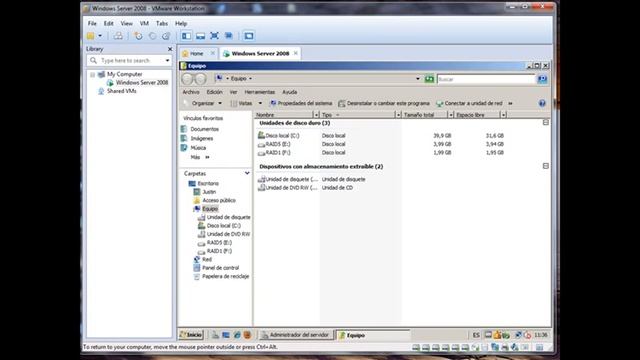Click Conectar a unidad de red
Image resolution: width=640 pixels, height=360 pixels.
tap(469, 103)
